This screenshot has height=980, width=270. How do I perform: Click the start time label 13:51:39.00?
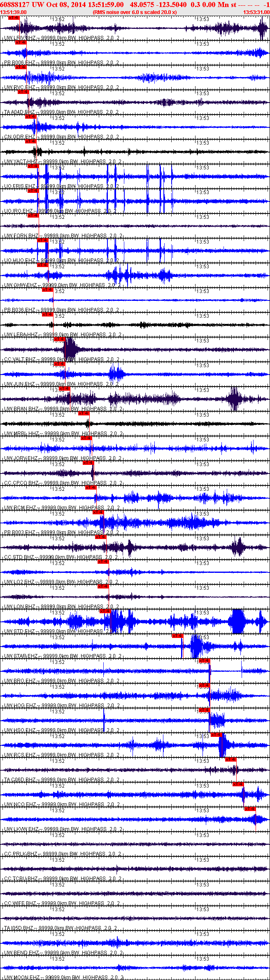[14, 12]
